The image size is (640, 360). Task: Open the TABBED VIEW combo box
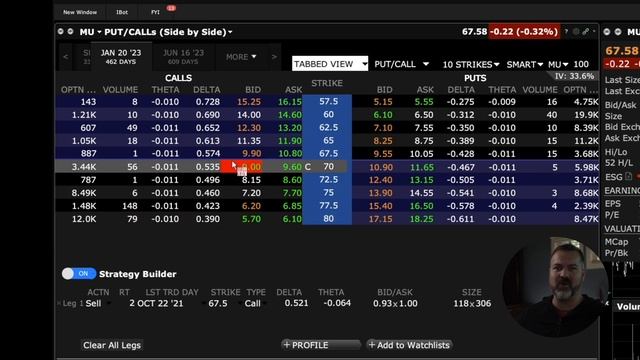[330, 64]
